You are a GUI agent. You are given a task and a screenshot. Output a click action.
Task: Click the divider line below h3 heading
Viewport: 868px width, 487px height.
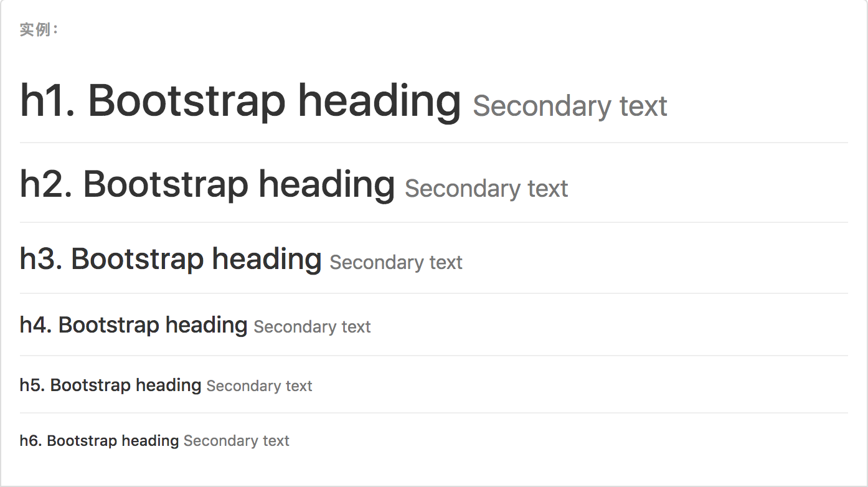pyautogui.click(x=434, y=293)
